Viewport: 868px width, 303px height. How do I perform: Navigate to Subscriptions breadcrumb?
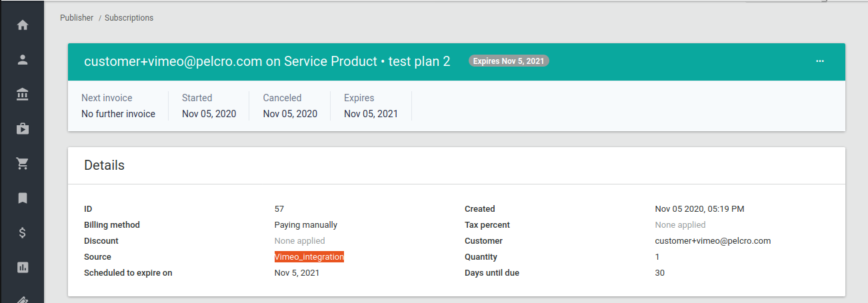129,18
